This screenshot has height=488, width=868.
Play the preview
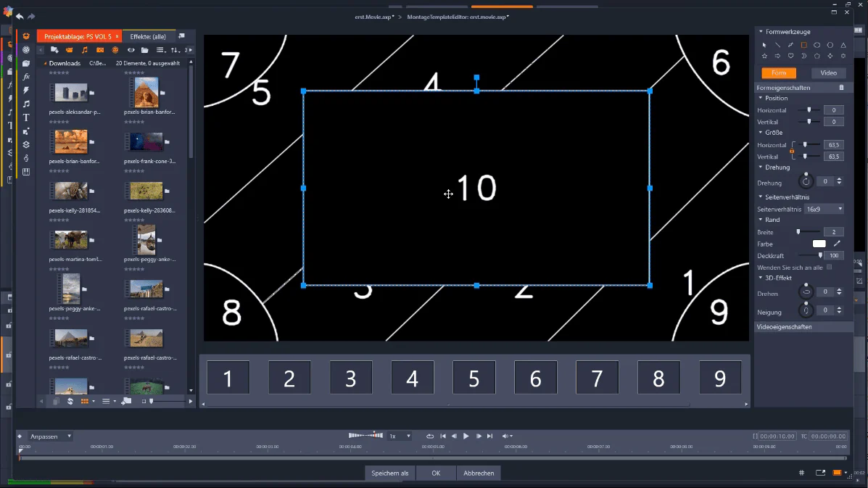(x=466, y=436)
